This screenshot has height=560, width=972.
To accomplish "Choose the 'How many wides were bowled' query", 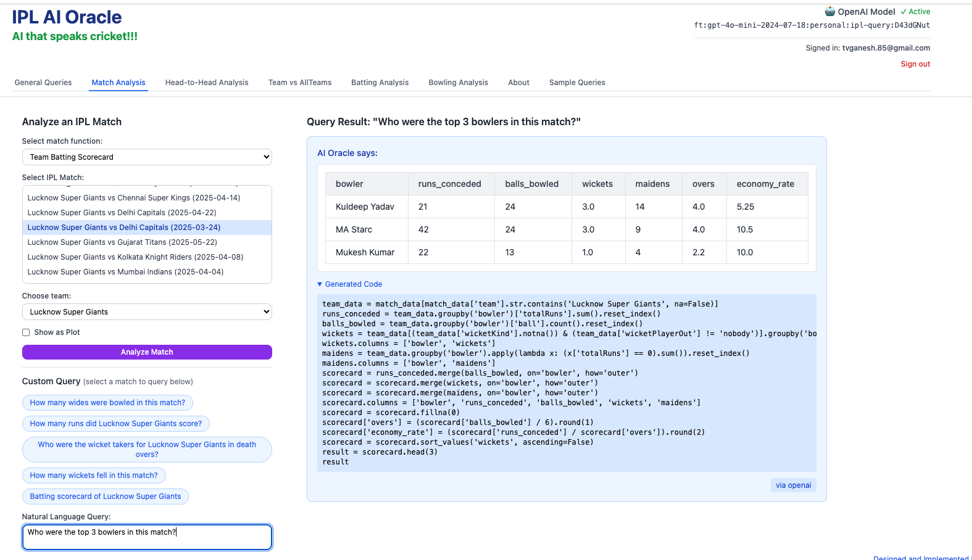I will point(107,403).
